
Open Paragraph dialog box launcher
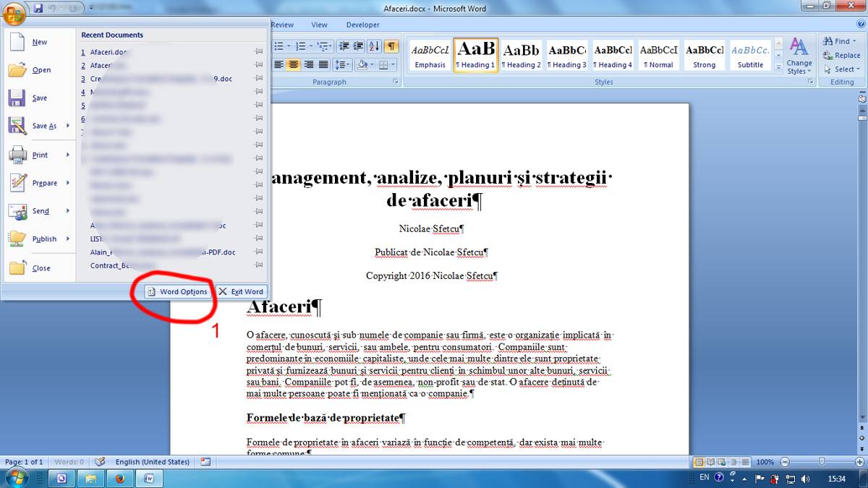(x=396, y=82)
